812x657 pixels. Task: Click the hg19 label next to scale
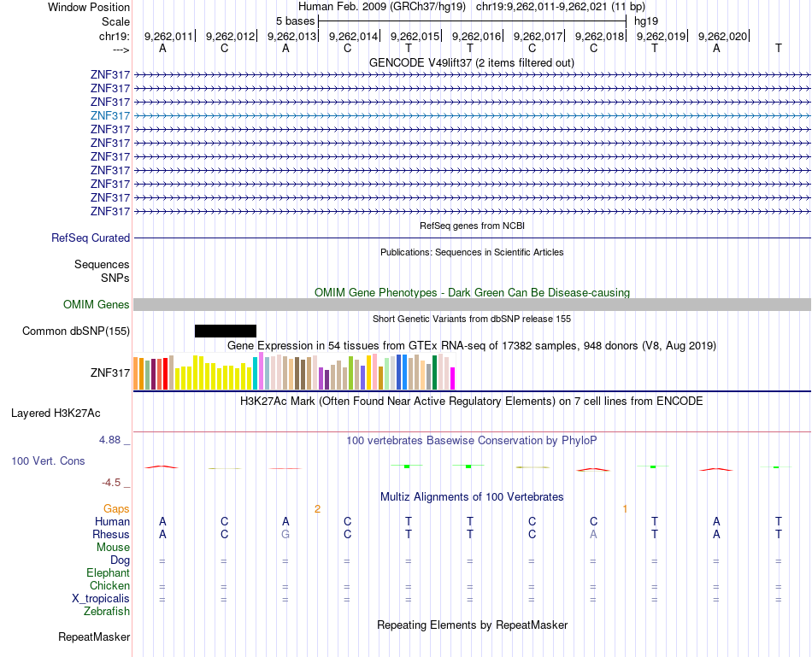pos(646,21)
